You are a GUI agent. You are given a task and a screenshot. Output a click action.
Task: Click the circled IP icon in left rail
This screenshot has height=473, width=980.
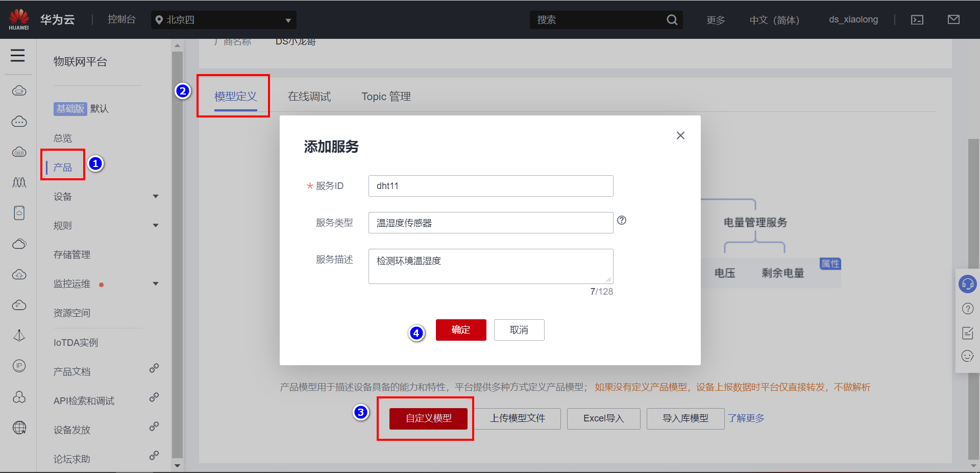pos(19,366)
